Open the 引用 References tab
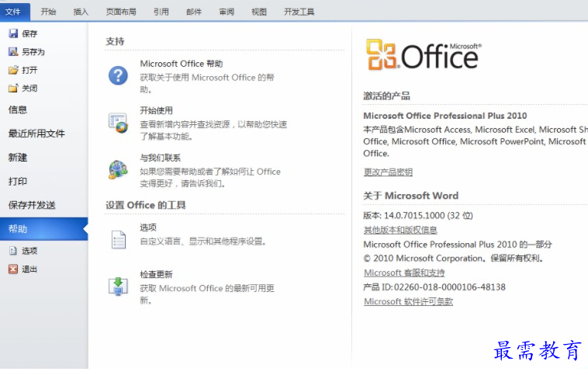Viewport: 588px width, 375px height. (161, 12)
